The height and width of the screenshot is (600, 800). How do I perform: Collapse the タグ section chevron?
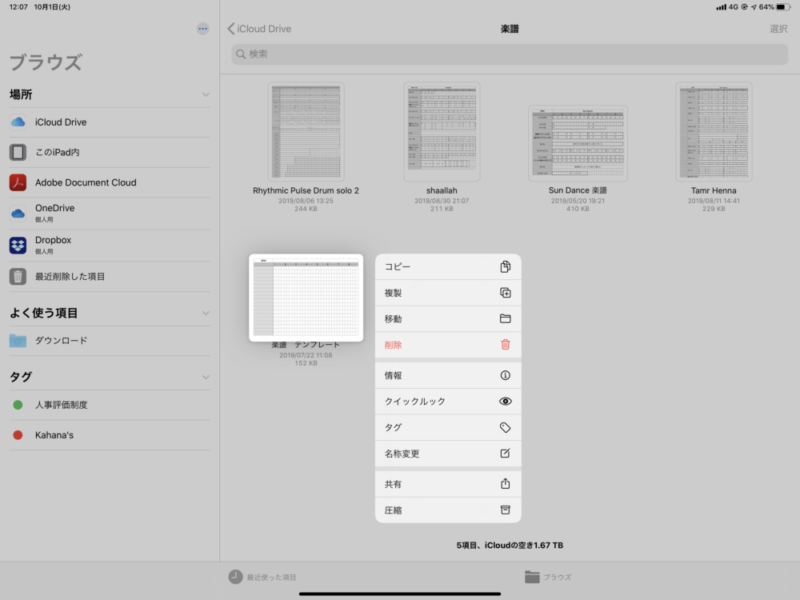coord(205,377)
